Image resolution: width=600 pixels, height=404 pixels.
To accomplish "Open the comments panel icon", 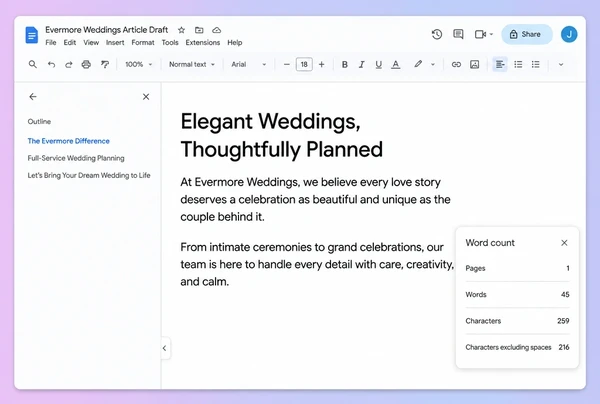I will (458, 34).
